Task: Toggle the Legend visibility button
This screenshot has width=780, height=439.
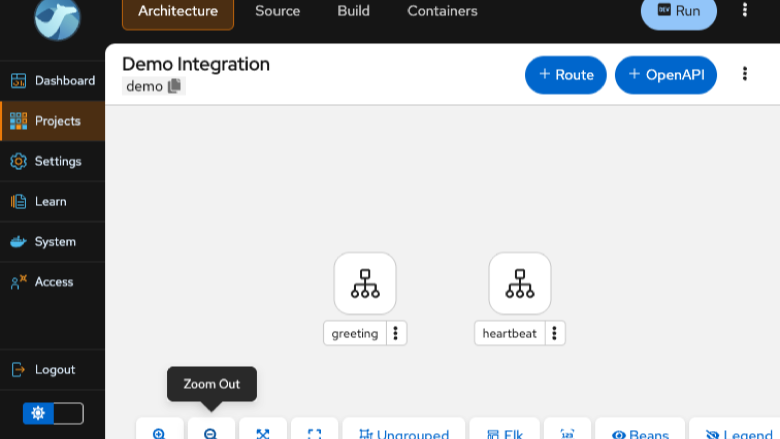Action: click(x=736, y=433)
